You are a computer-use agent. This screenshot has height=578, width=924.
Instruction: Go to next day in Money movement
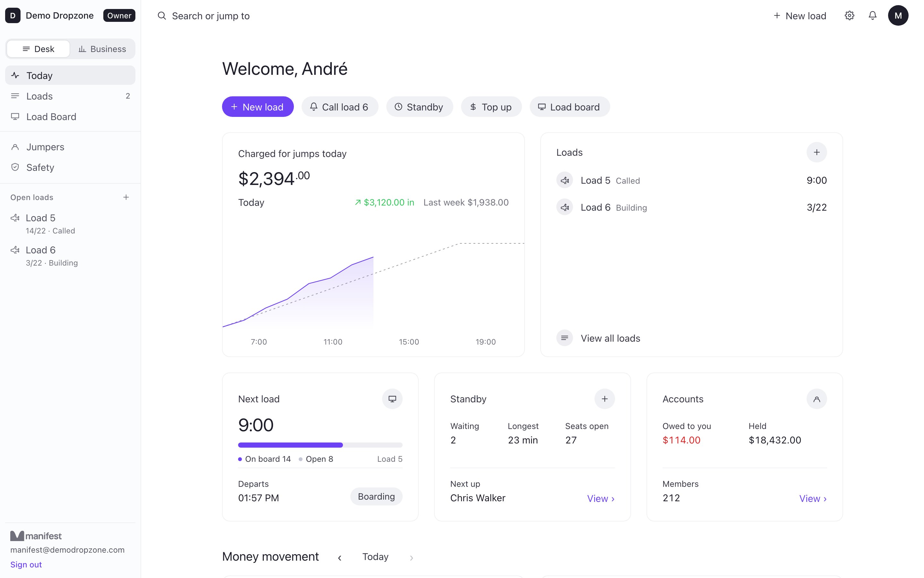coord(411,557)
